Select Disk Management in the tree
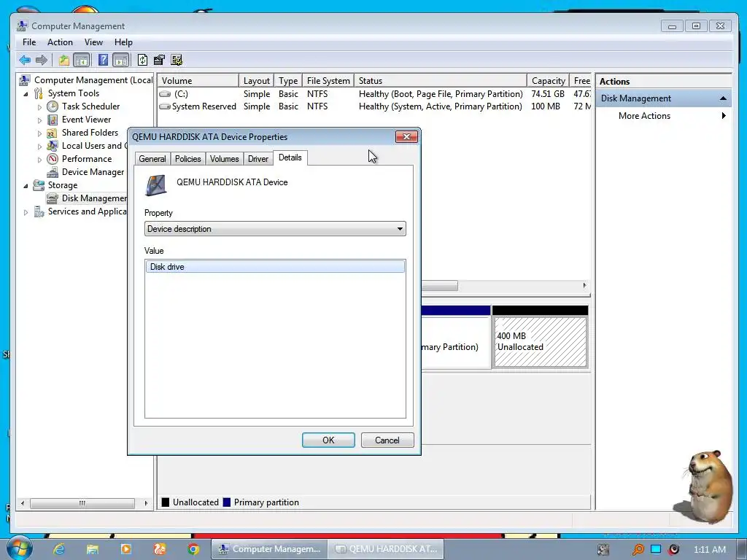Viewport: 747px width, 560px height. (94, 198)
